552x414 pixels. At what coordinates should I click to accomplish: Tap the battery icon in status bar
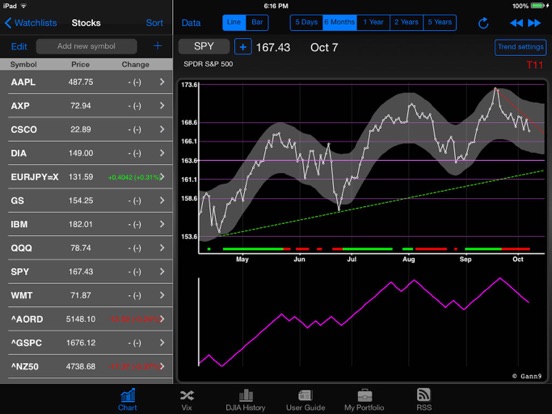(x=538, y=6)
